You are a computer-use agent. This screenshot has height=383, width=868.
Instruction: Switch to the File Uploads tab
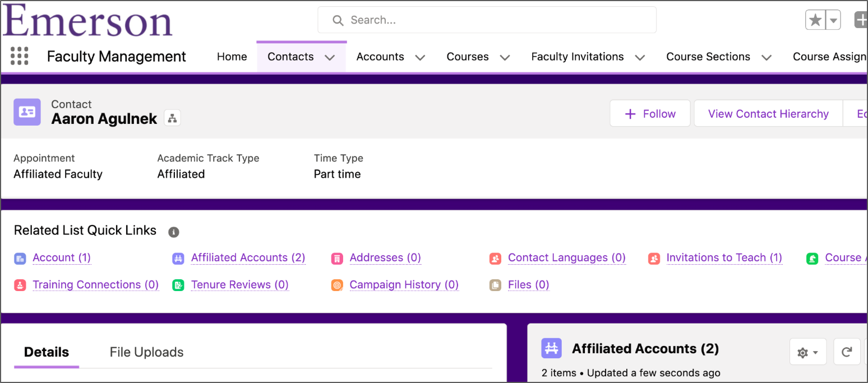[146, 352]
